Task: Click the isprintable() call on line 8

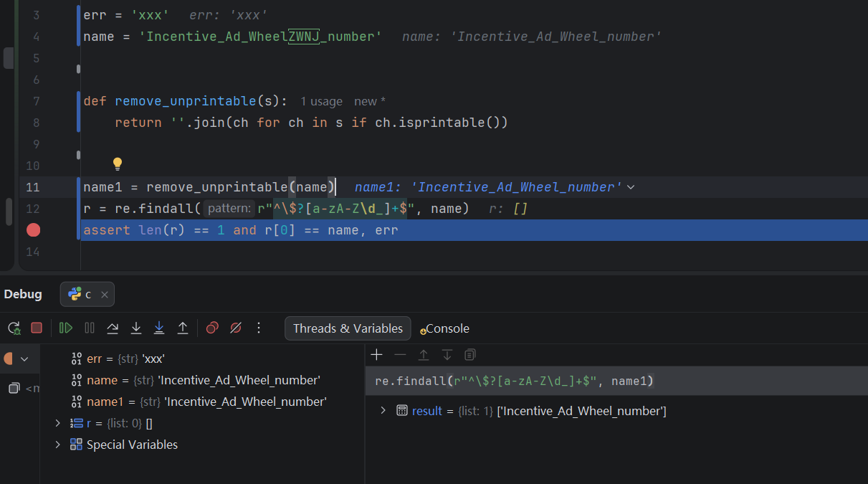Action: click(441, 123)
